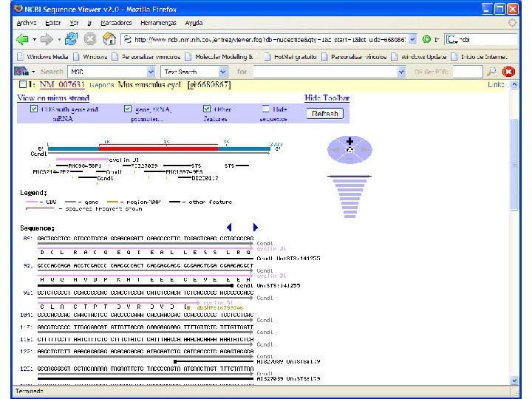This screenshot has width=532, height=399.
Task: Click the plus zoom-in icon on navigator
Action: (349, 140)
